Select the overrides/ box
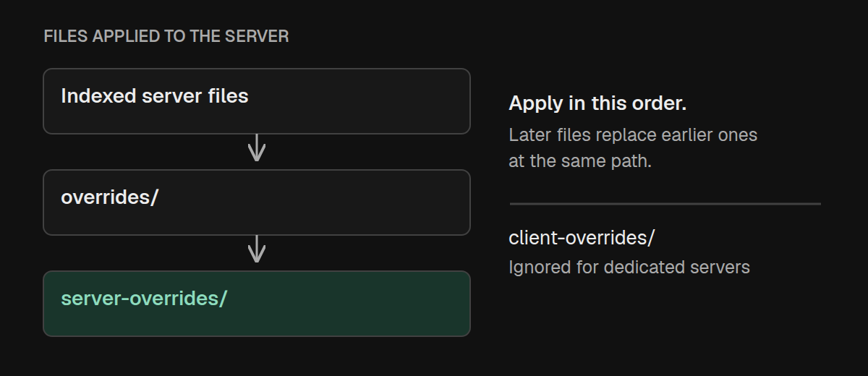This screenshot has width=868, height=376. (257, 202)
